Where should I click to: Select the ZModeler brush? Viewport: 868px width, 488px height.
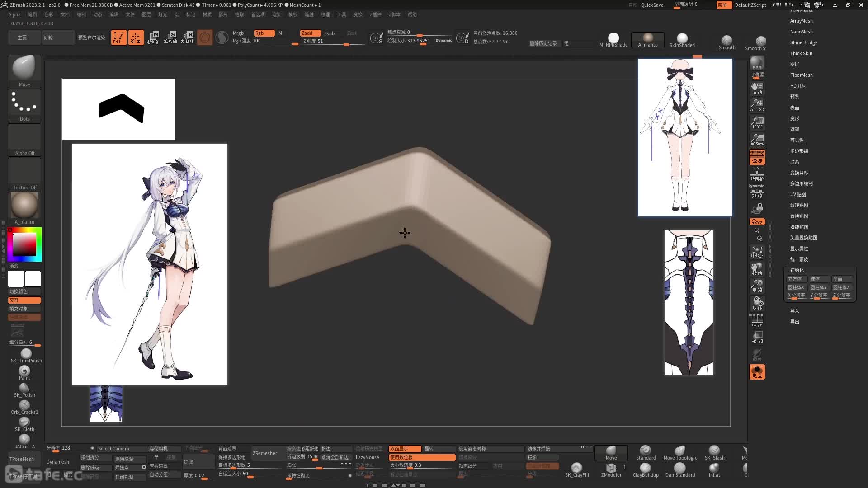click(x=611, y=470)
